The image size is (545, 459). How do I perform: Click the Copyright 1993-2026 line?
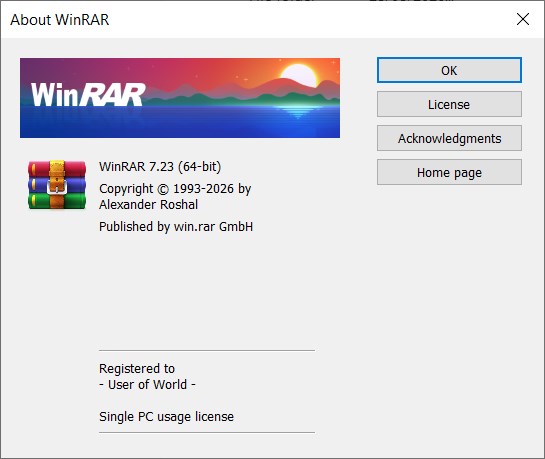(175, 189)
